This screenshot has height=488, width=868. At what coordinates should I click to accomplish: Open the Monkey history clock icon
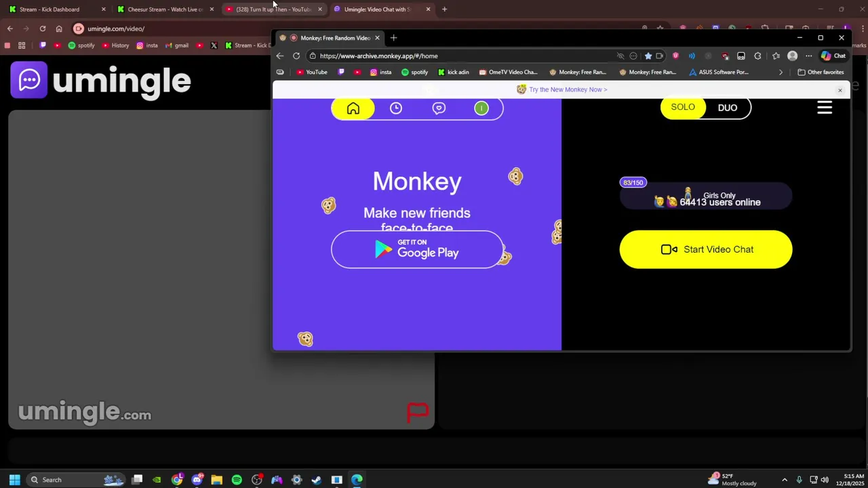coord(396,108)
